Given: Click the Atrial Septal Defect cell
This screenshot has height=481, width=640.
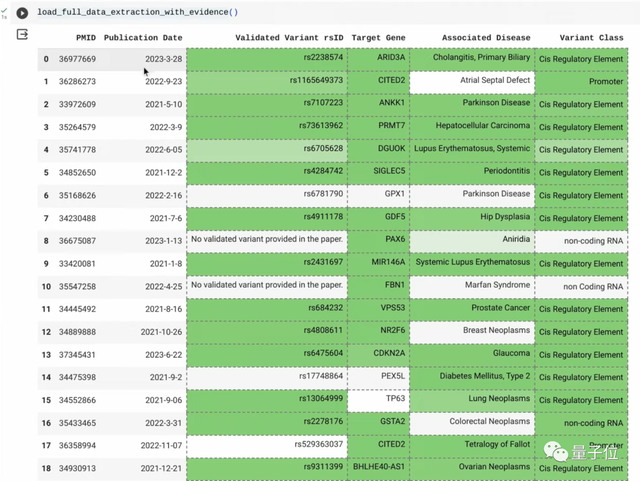Looking at the screenshot, I should point(472,82).
